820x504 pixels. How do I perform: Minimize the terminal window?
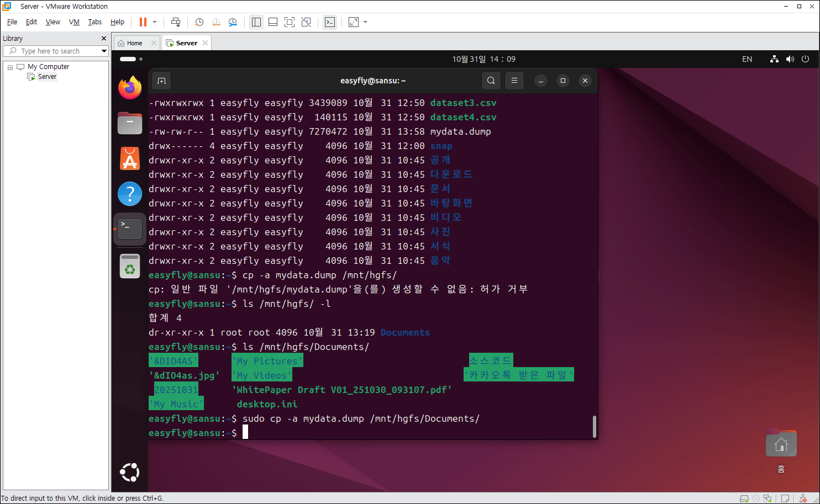541,81
